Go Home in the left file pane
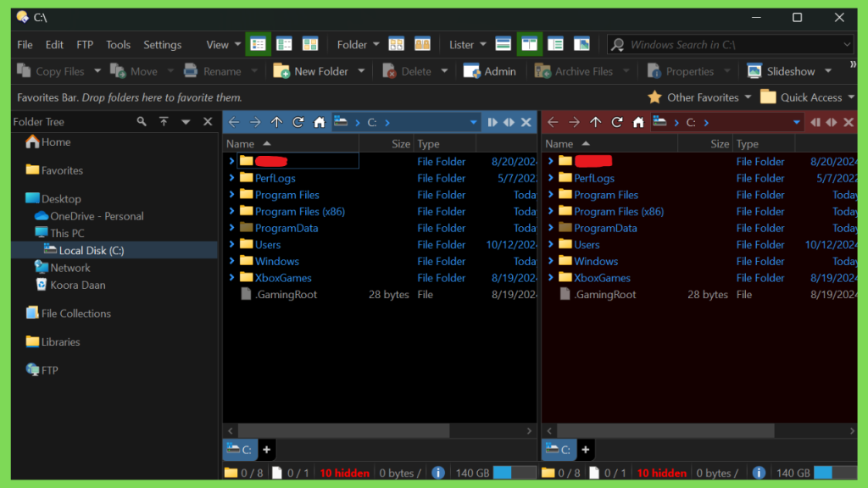The image size is (868, 488). coord(319,122)
